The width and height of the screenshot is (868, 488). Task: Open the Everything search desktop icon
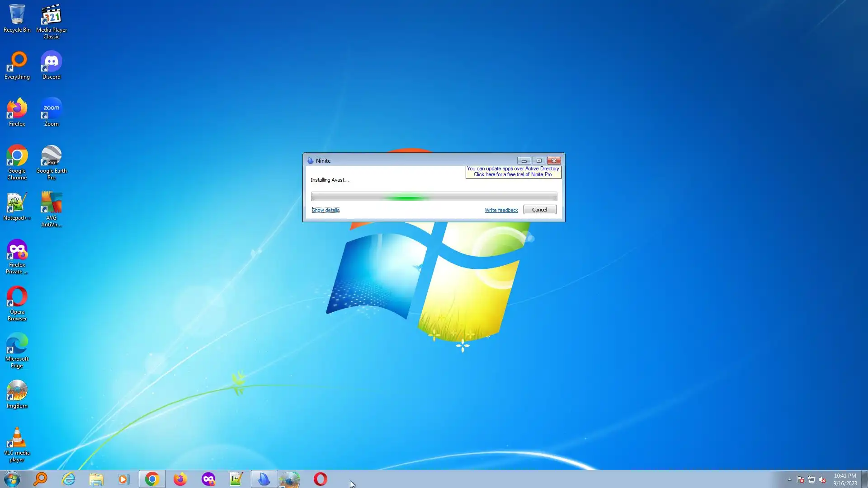pos(17,66)
